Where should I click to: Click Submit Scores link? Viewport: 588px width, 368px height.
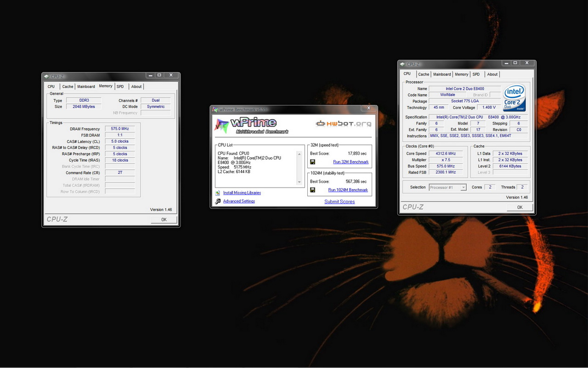339,201
